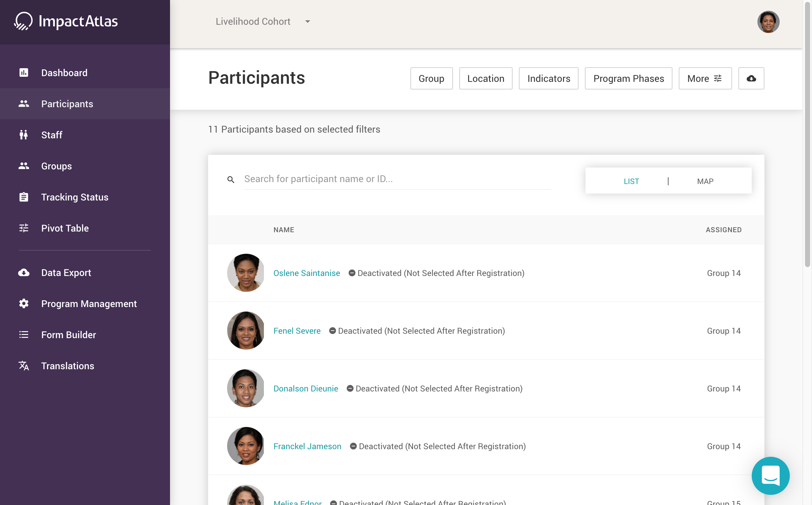Click the Dashboard chart icon in sidebar

coord(24,72)
